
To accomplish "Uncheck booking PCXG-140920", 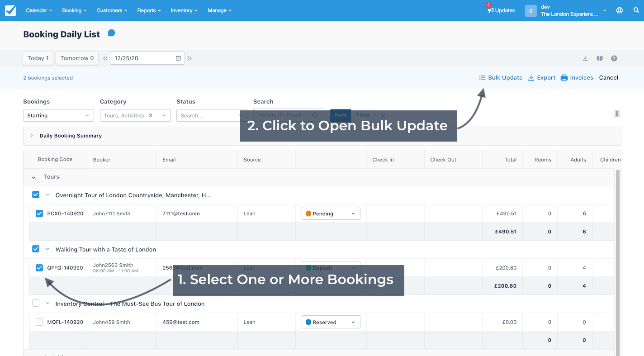I will tap(39, 214).
